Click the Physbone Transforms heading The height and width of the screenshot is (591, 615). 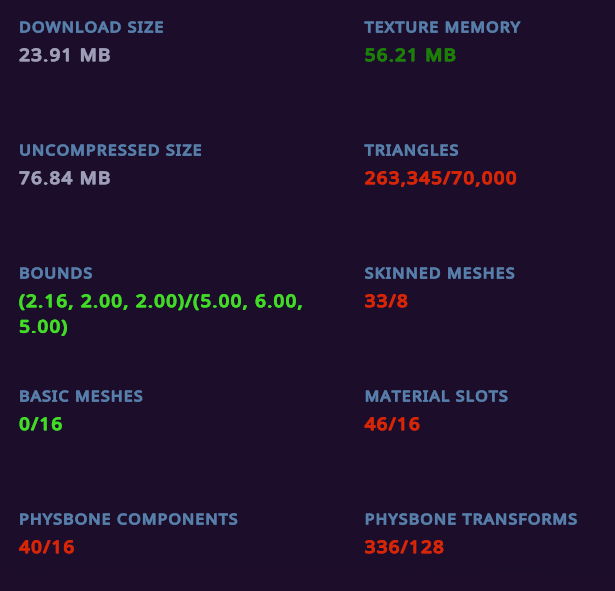tap(471, 519)
